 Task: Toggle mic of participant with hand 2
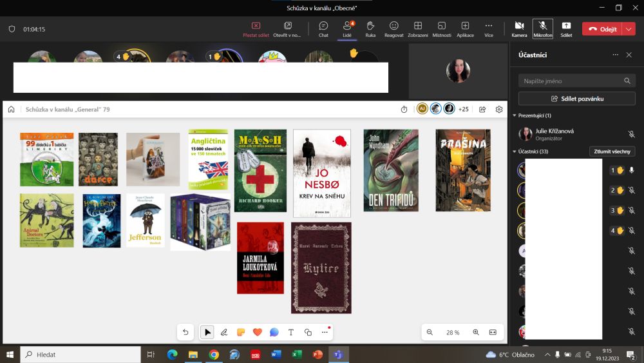pos(631,190)
